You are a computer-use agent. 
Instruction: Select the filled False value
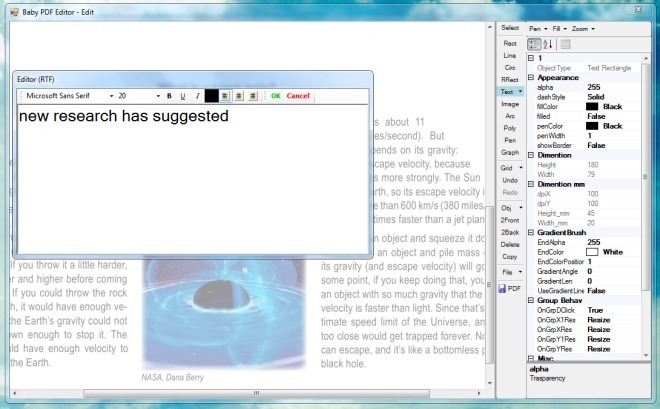pyautogui.click(x=596, y=117)
